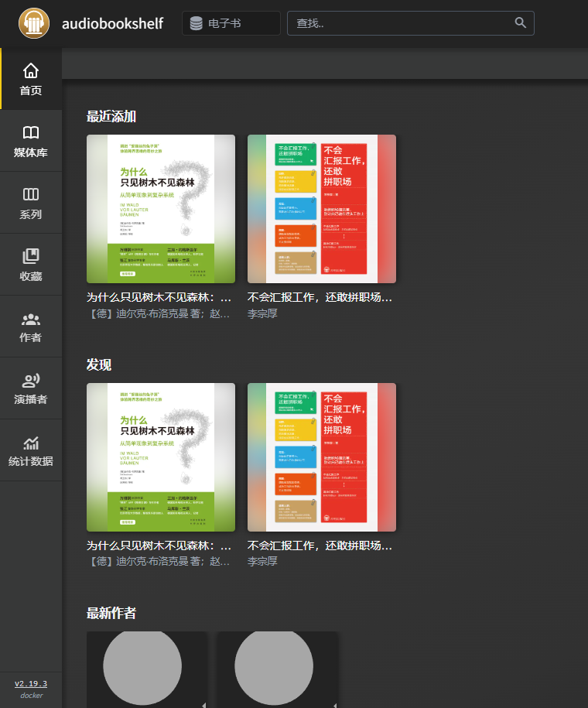Go to 首页 home in sidebar
This screenshot has height=708, width=588.
point(31,79)
